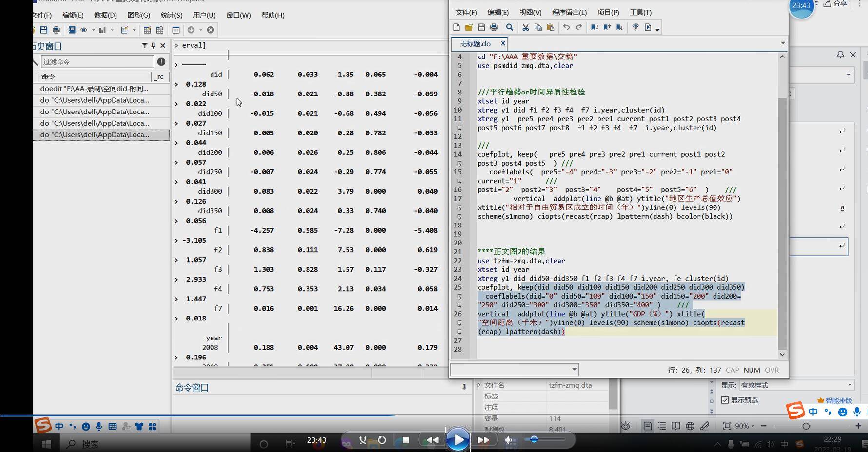Viewport: 868px width, 452px height.
Task: Click the 智能排版 link
Action: click(x=838, y=400)
